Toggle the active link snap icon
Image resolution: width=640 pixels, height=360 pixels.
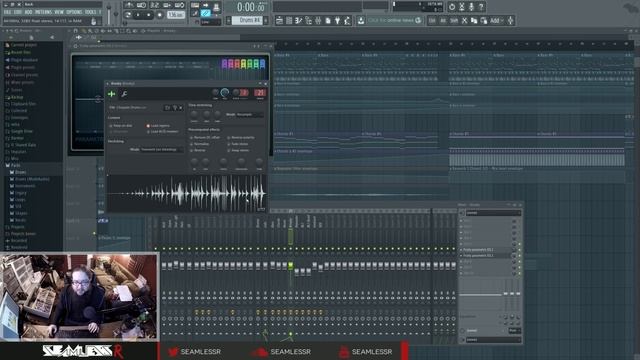(206, 13)
